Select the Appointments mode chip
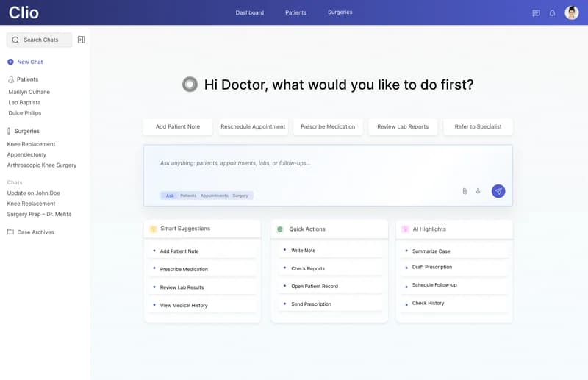This screenshot has width=588, height=380. pos(214,196)
